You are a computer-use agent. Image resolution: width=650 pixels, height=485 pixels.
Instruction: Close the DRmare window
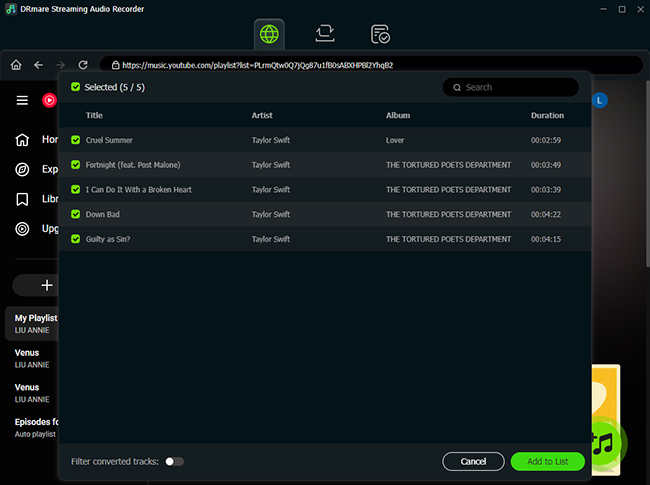click(640, 9)
